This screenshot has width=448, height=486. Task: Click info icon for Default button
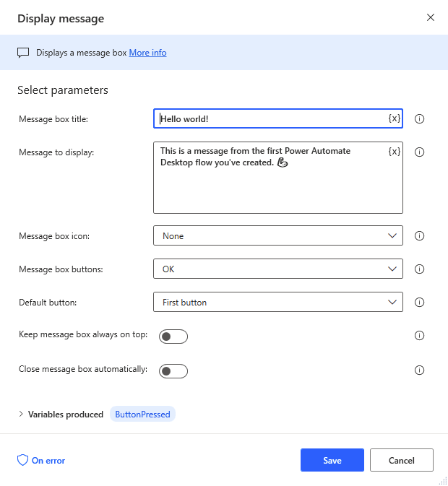click(419, 302)
